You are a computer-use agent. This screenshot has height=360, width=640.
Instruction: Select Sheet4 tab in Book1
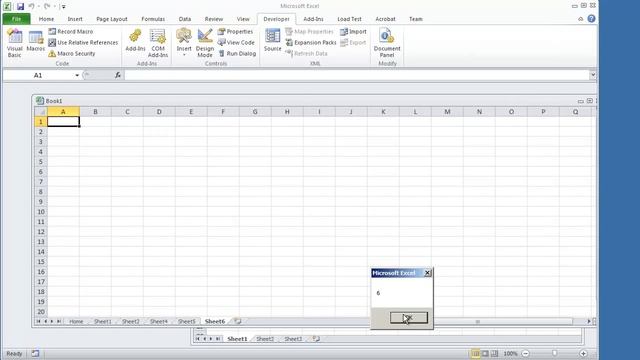[x=158, y=321]
